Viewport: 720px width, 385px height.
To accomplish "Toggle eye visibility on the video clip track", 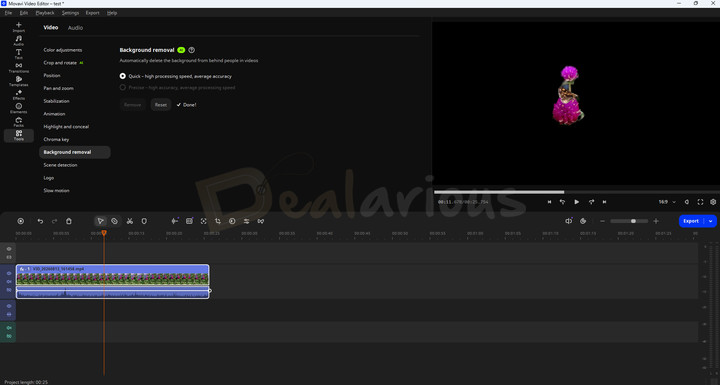I will [x=9, y=273].
